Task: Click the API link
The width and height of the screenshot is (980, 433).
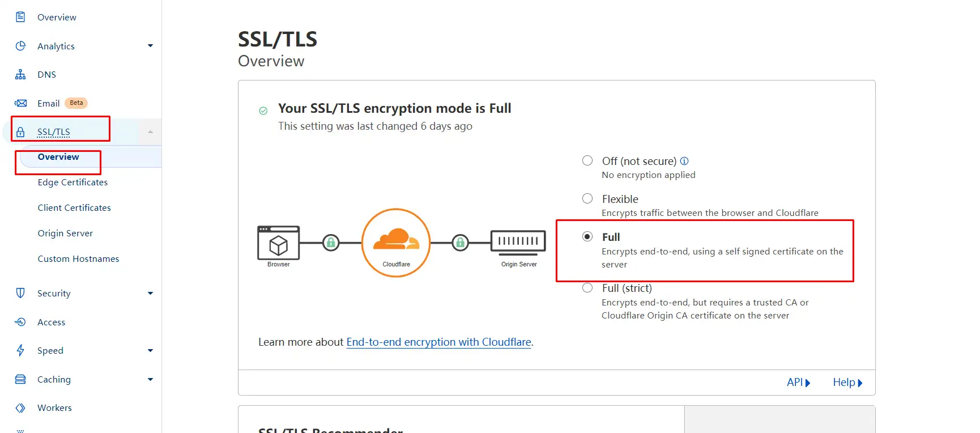Action: [799, 383]
